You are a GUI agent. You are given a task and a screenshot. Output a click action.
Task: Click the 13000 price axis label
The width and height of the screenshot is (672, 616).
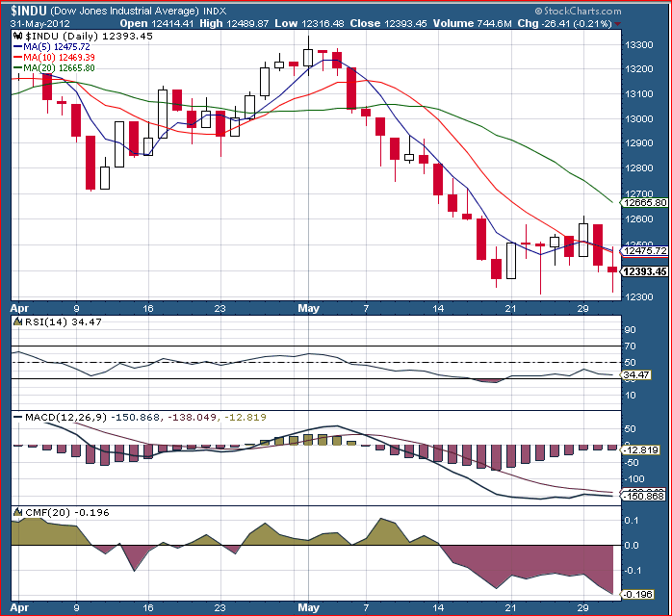tap(638, 118)
